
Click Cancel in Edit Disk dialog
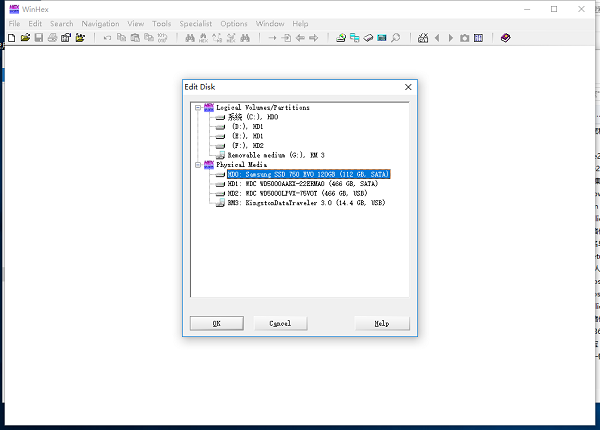point(280,323)
